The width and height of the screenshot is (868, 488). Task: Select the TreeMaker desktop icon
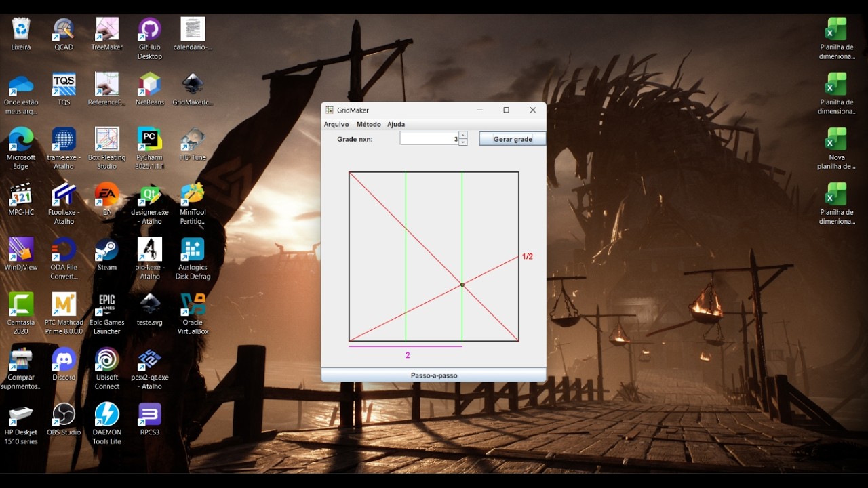pyautogui.click(x=107, y=34)
